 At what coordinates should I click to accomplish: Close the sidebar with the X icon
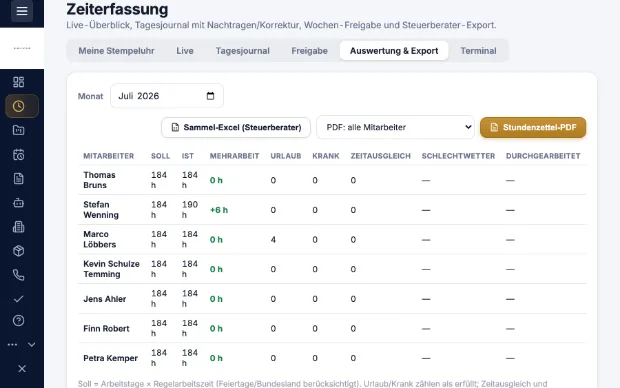click(22, 369)
